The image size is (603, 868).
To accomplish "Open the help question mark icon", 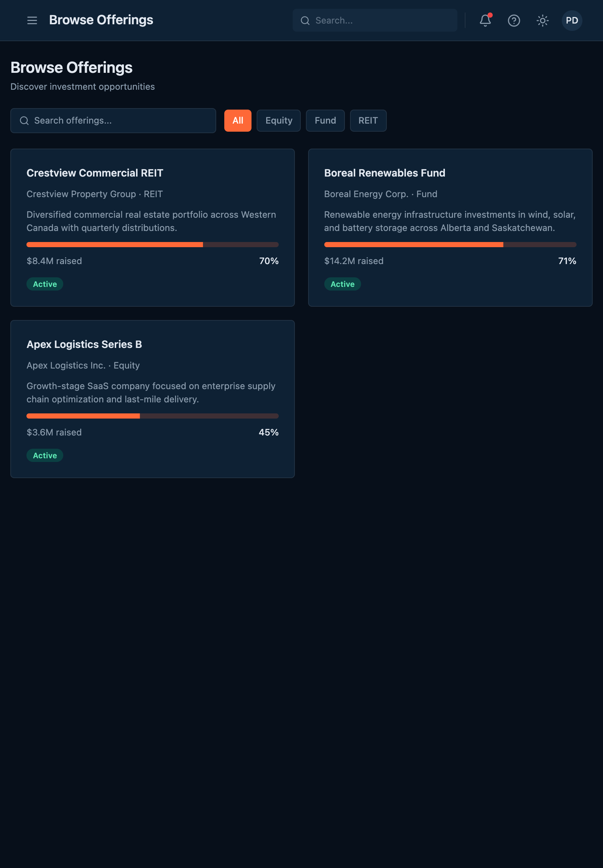I will [514, 20].
